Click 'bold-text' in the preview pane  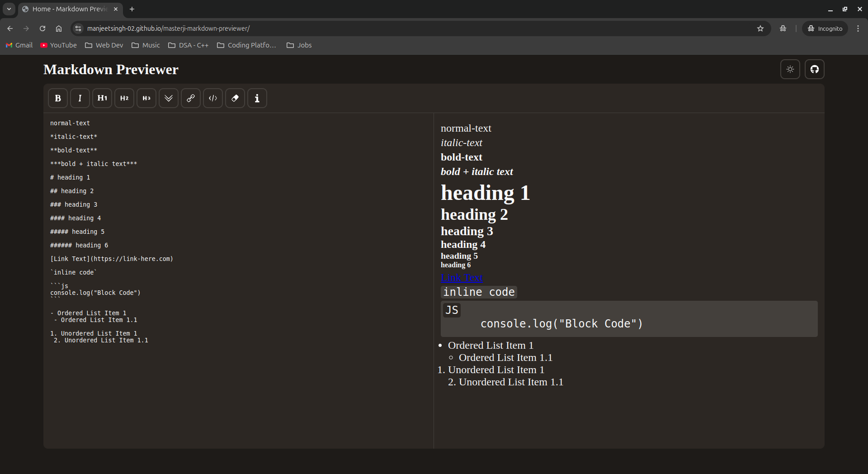point(461,157)
